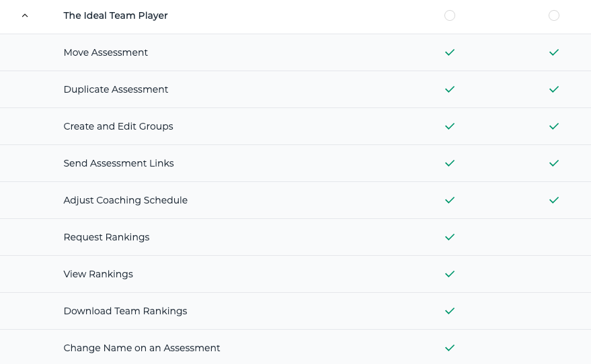Click the Send Assessment Links label
The image size is (591, 364).
(x=118, y=163)
